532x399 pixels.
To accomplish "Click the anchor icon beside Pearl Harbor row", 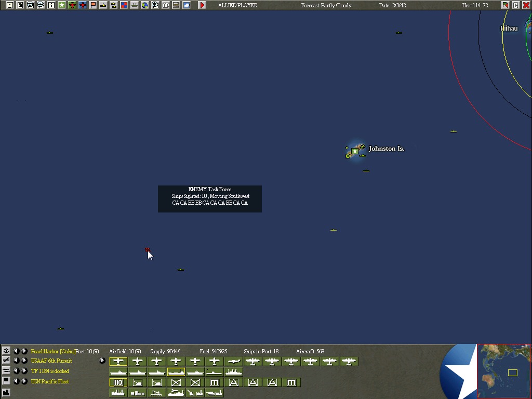I will pos(6,351).
